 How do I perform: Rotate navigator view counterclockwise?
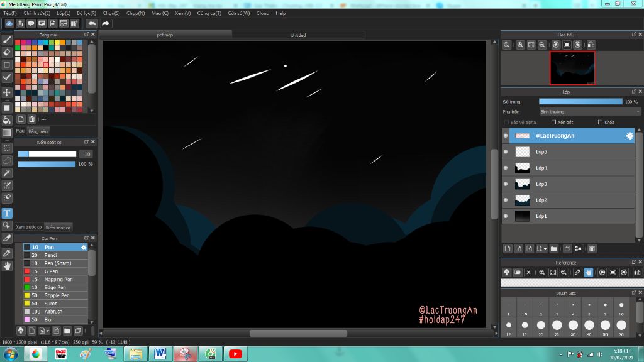(x=556, y=45)
